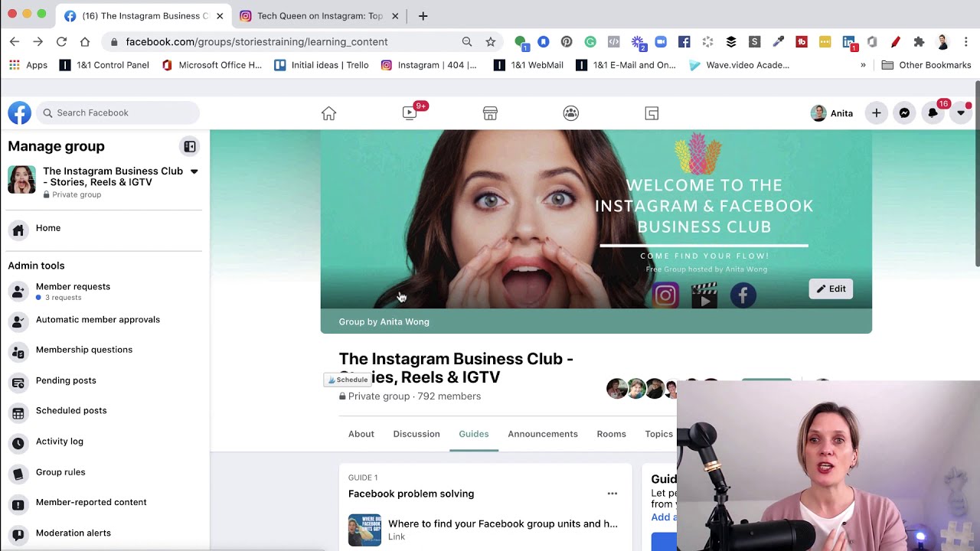
Task: Switch to the Rooms tab
Action: 611,434
